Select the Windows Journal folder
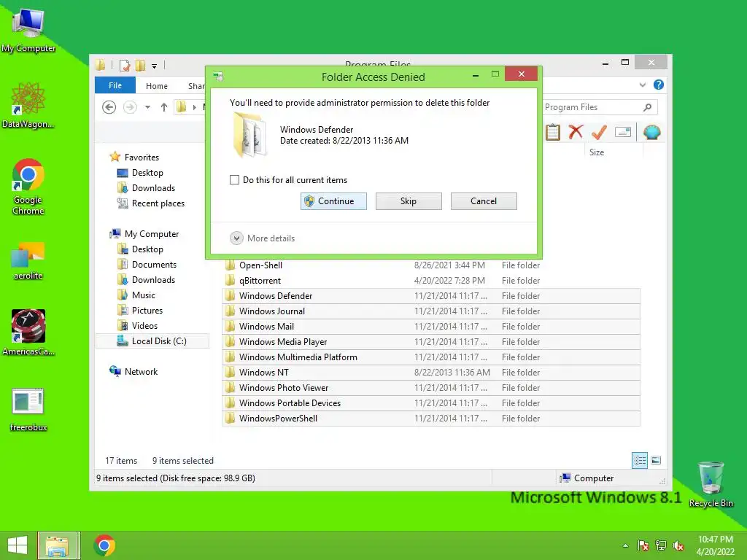747x560 pixels. click(430, 311)
